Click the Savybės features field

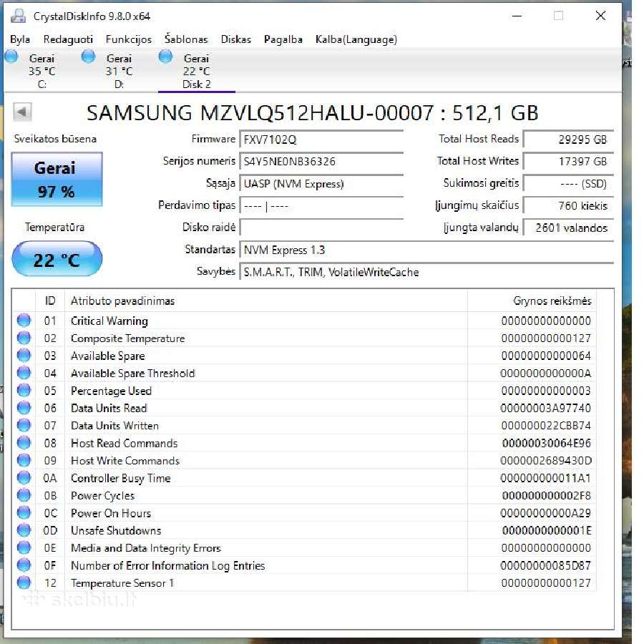click(426, 272)
